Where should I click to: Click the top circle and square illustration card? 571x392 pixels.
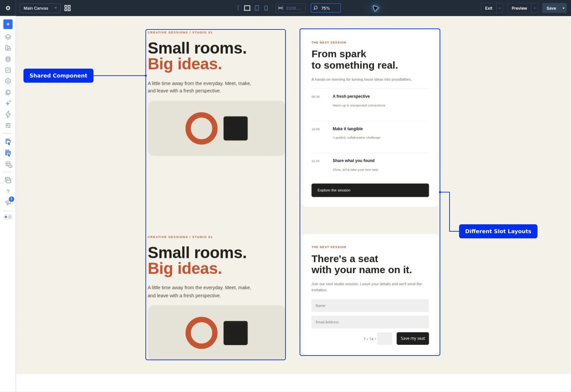(x=216, y=128)
